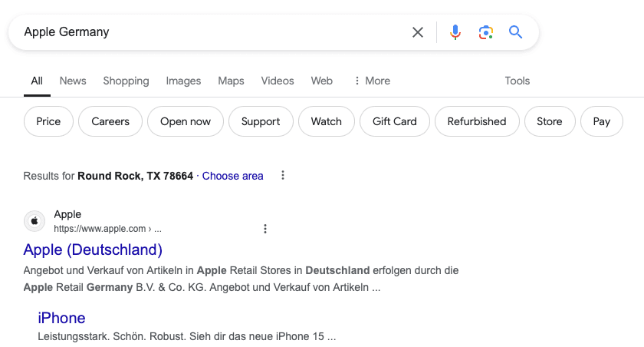Focus the search field containing Apple Germany
This screenshot has width=644, height=347.
coord(207,32)
